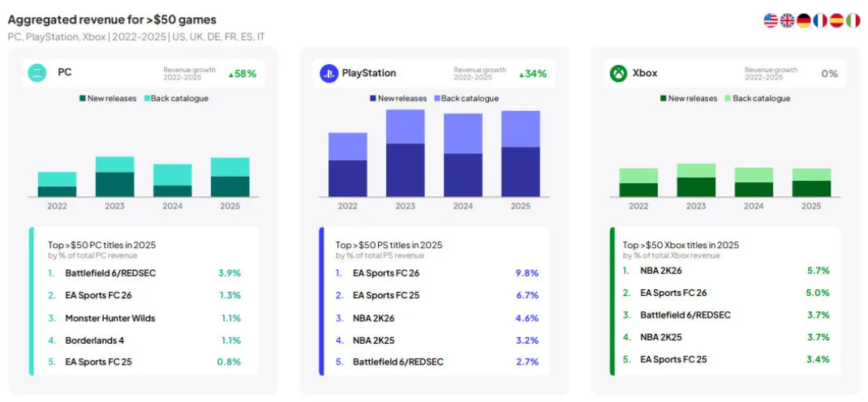The image size is (868, 402).
Task: Click 'Top >$50 PC titles in 2025' heading
Action: pyautogui.click(x=102, y=245)
